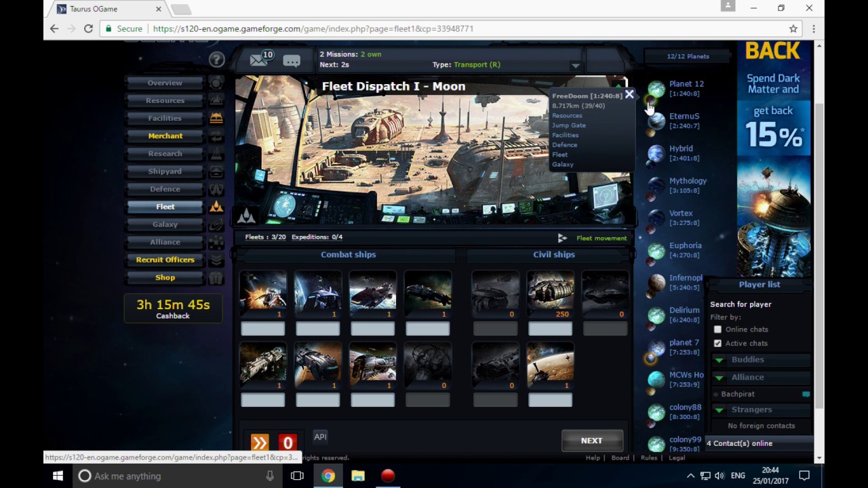
Task: Expand the fleet events dropdown arrow
Action: 575,66
